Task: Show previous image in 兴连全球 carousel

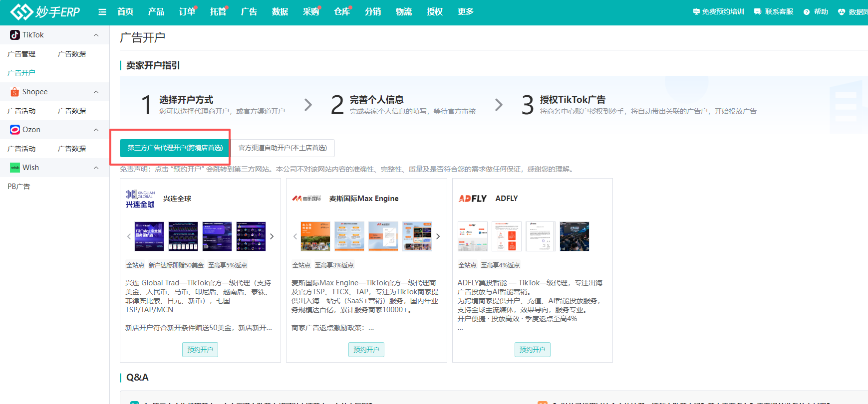Action: coord(129,236)
